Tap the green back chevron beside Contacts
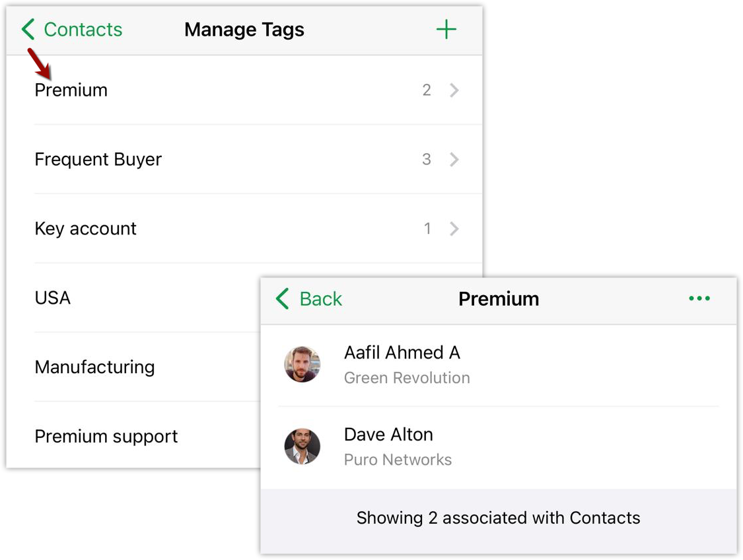743x560 pixels. pyautogui.click(x=28, y=30)
